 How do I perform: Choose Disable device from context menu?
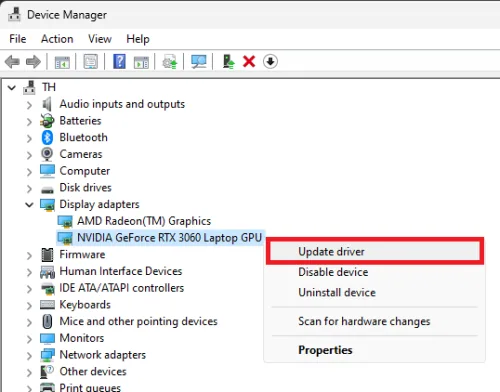[375, 272]
